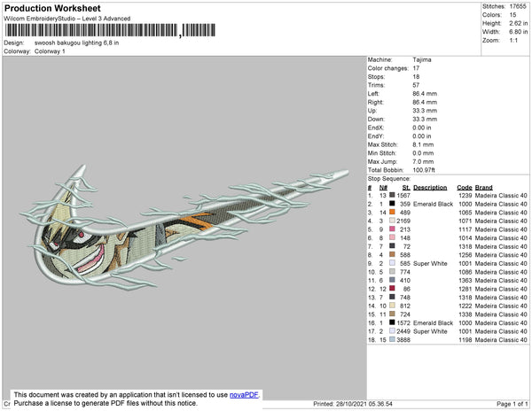The height and width of the screenshot is (411, 532).
Task: Pick the light gray swatch with 774 stitches
Action: coord(392,271)
